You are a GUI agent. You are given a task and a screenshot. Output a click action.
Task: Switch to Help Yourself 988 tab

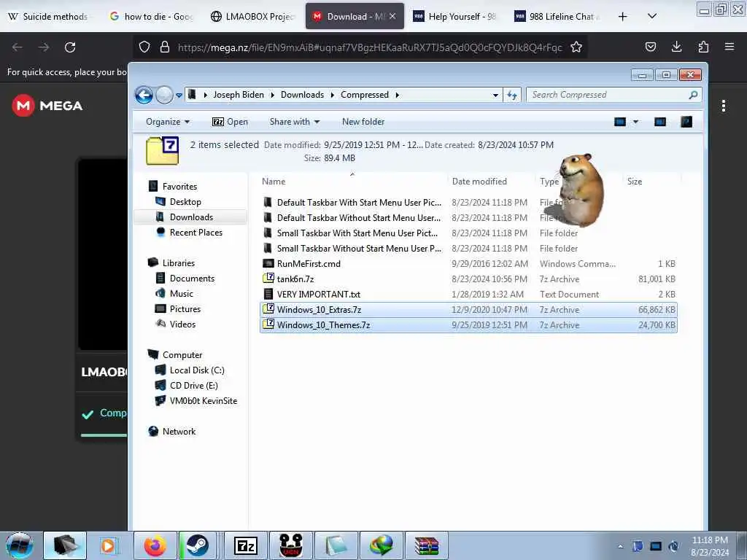click(x=455, y=17)
